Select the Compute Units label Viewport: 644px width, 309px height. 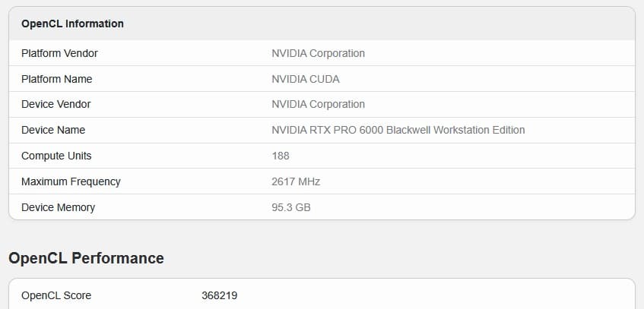point(56,156)
